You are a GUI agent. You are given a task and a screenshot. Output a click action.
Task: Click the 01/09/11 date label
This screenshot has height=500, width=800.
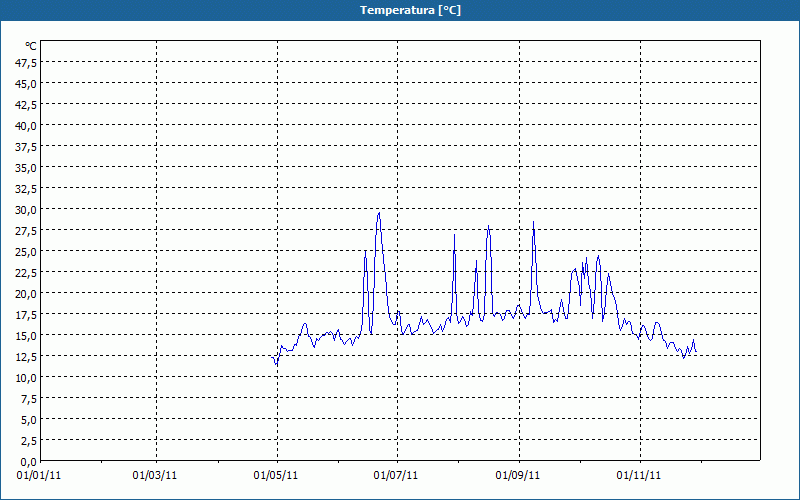click(x=518, y=476)
